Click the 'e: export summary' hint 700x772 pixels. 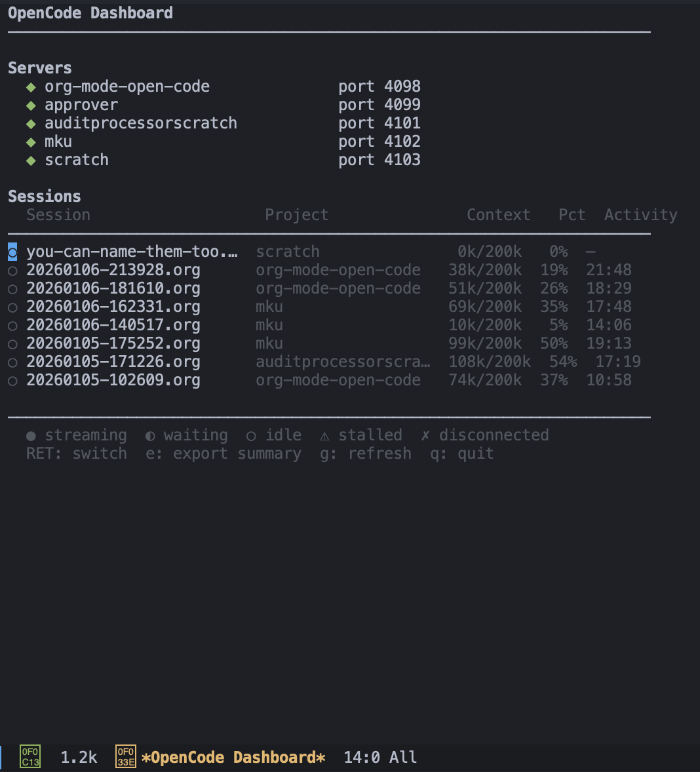(x=224, y=454)
